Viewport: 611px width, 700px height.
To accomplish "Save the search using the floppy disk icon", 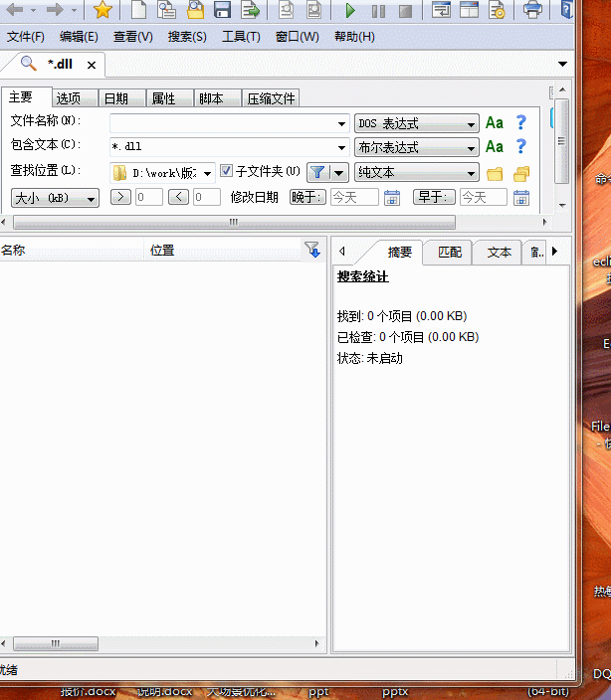I will 223,10.
